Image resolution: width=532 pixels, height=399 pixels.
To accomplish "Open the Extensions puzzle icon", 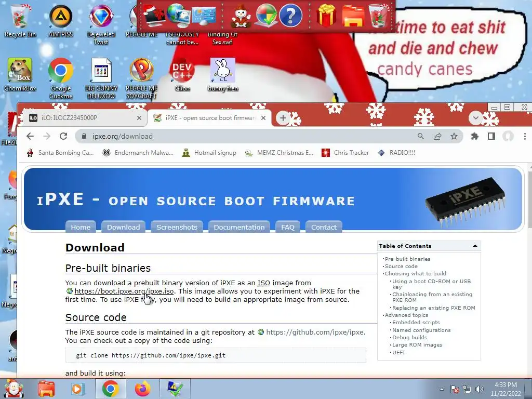I will tap(475, 136).
